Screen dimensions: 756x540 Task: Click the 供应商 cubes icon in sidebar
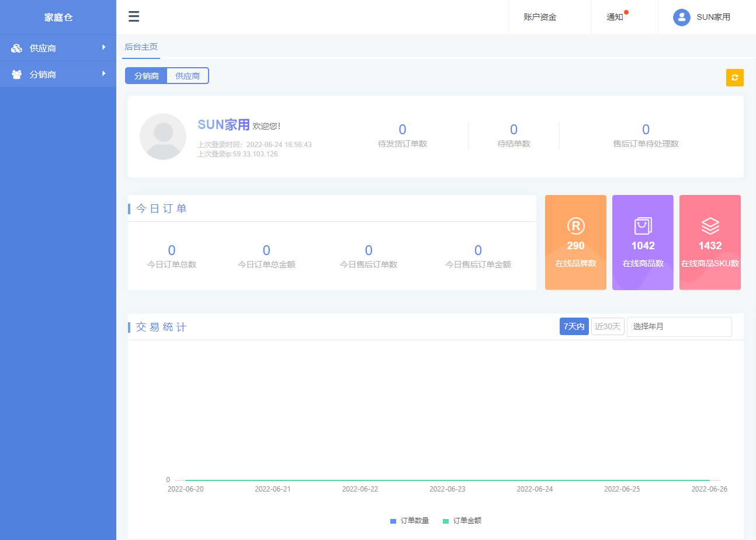(x=16, y=48)
